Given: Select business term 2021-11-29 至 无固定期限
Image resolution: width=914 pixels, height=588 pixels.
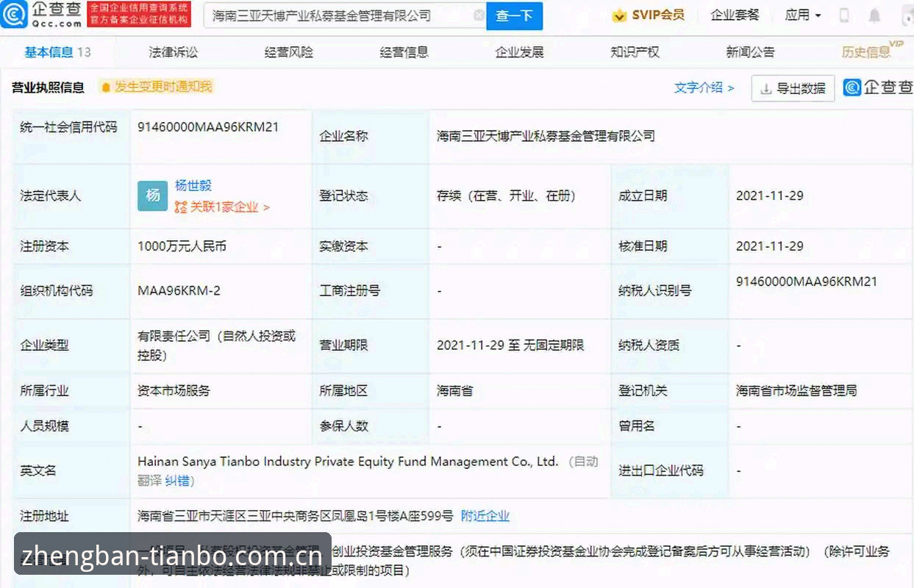Looking at the screenshot, I should (510, 345).
